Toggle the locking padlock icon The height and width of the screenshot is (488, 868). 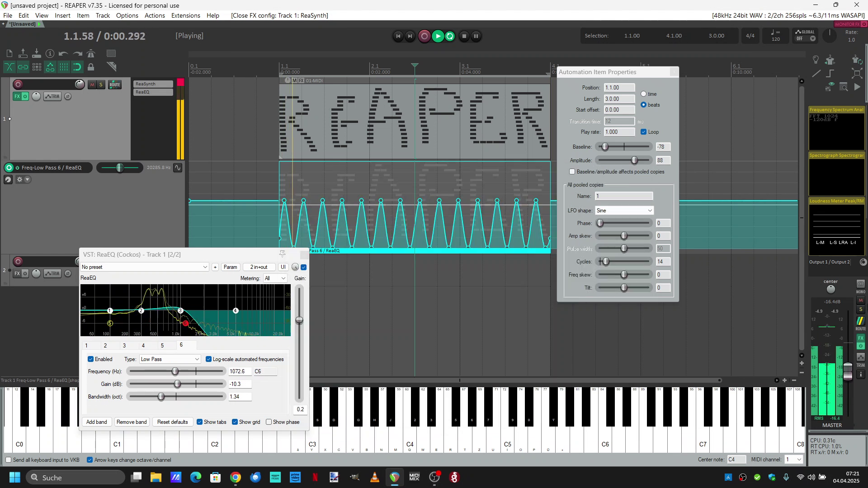pos(91,67)
